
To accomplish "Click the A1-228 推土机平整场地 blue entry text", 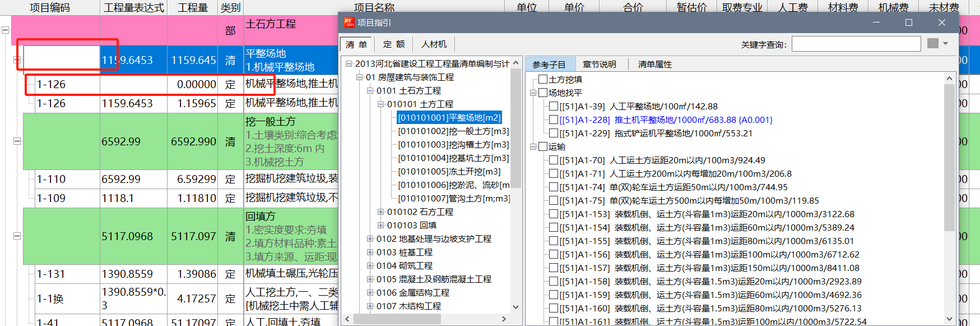I will (666, 120).
